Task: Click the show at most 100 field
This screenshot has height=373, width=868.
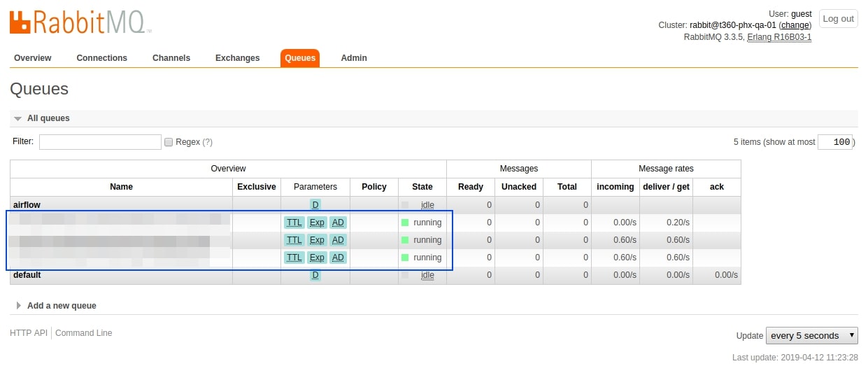Action: click(834, 142)
